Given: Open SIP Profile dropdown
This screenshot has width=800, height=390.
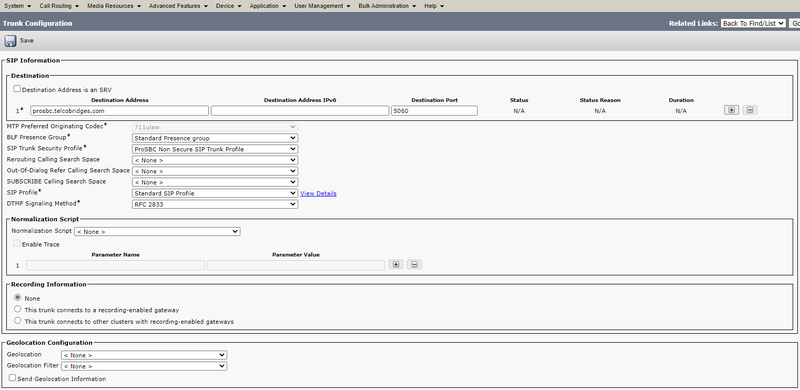Looking at the screenshot, I should point(215,193).
